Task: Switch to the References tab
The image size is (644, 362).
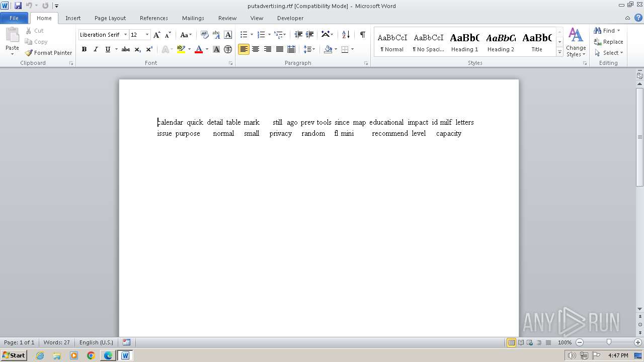Action: (154, 18)
